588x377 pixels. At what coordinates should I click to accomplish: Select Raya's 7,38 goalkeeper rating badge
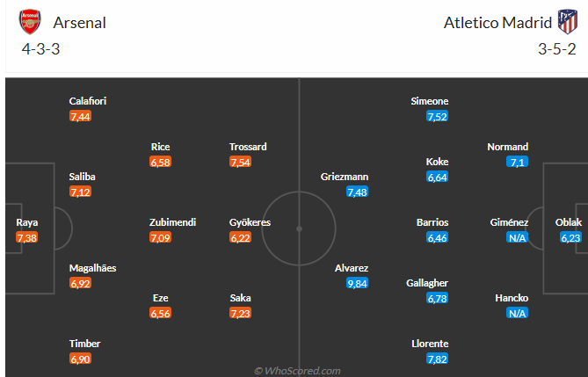point(27,237)
